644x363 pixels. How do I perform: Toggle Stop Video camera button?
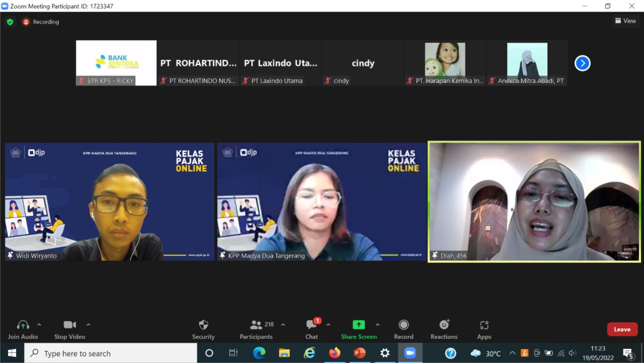tap(70, 329)
